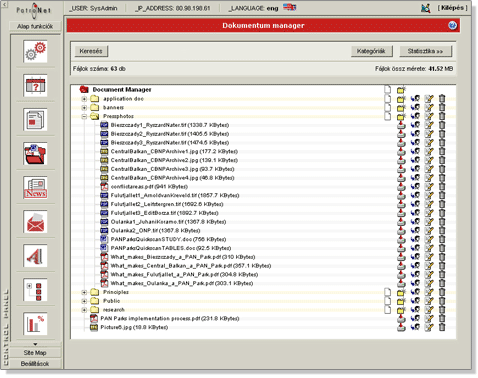This screenshot has height=378, width=478.
Task: Delete the banners folder using trash icon
Action: pyautogui.click(x=442, y=107)
